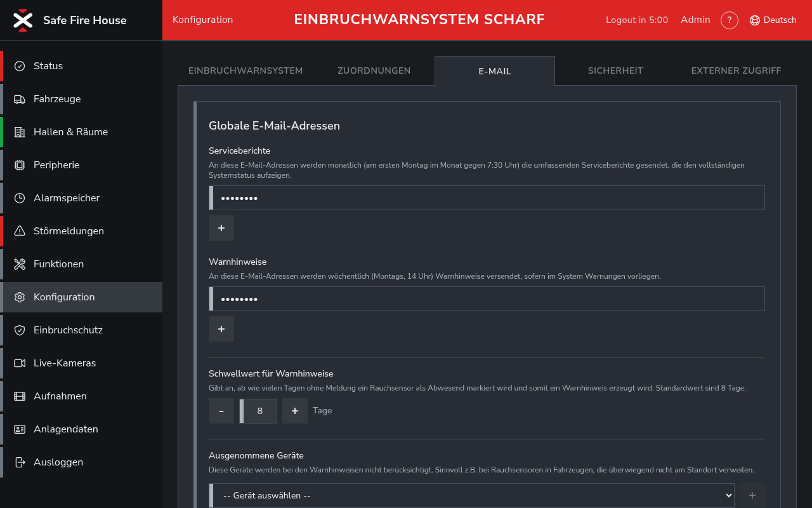Image resolution: width=812 pixels, height=508 pixels.
Task: Open help via the question mark icon
Action: click(730, 20)
